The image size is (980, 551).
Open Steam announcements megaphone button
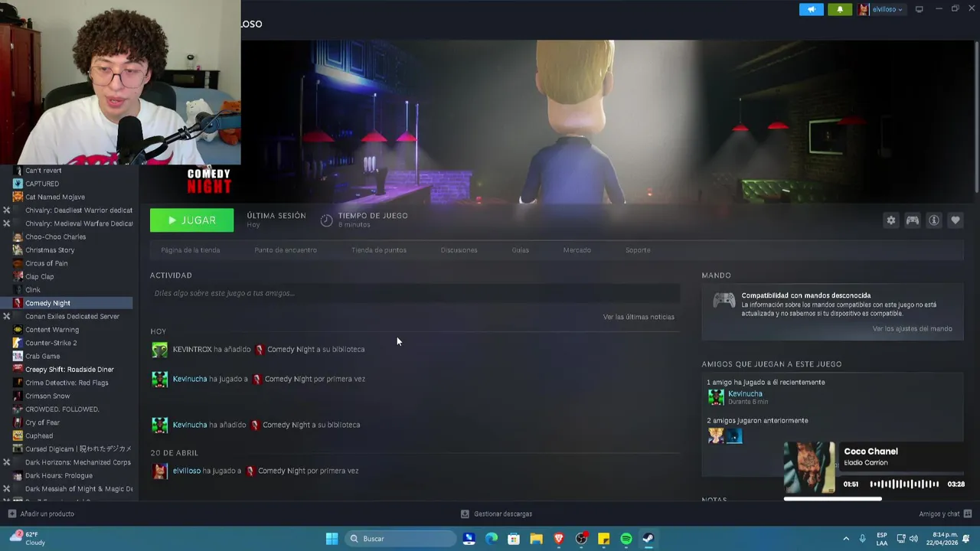(811, 9)
